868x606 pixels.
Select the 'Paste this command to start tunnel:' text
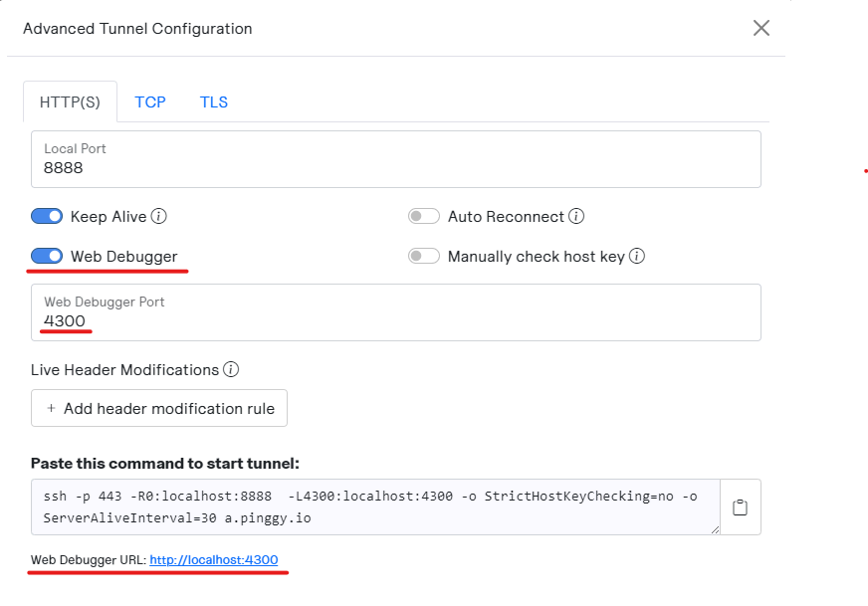(165, 464)
